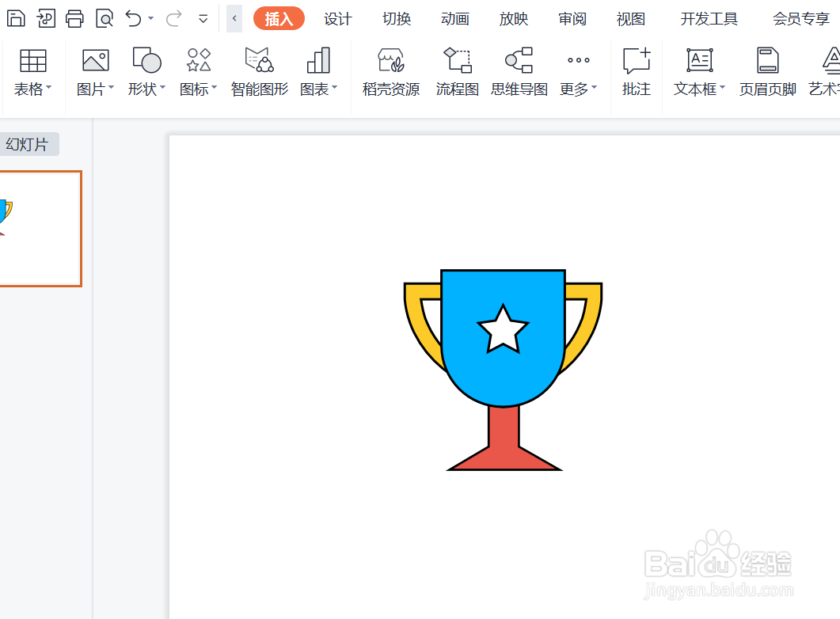
Task: Open the undo history dropdown arrow
Action: pyautogui.click(x=151, y=19)
